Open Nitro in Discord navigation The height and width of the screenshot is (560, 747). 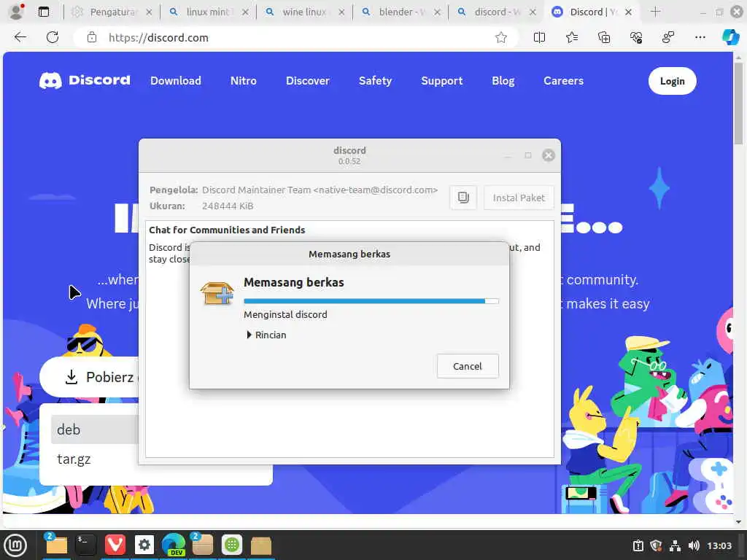[x=244, y=81]
